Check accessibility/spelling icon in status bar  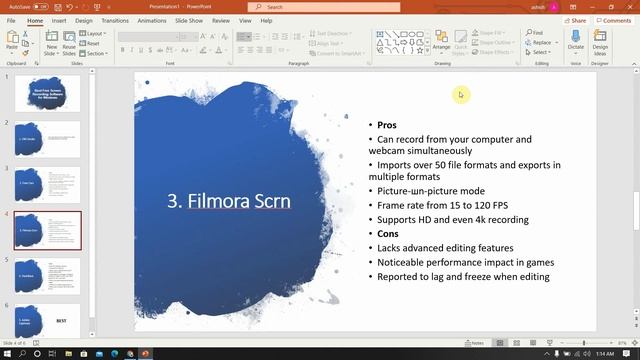click(36, 343)
